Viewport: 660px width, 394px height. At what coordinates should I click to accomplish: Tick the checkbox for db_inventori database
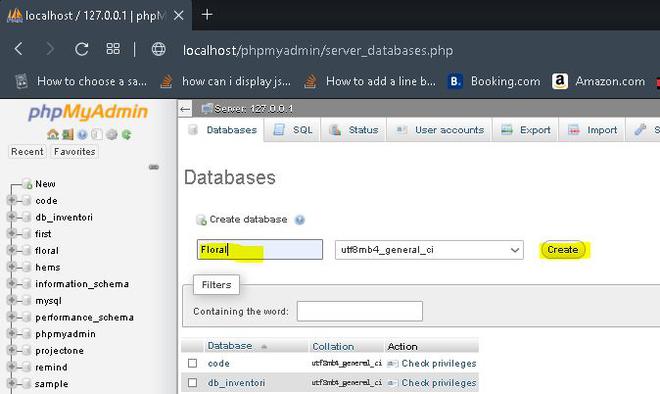(192, 382)
